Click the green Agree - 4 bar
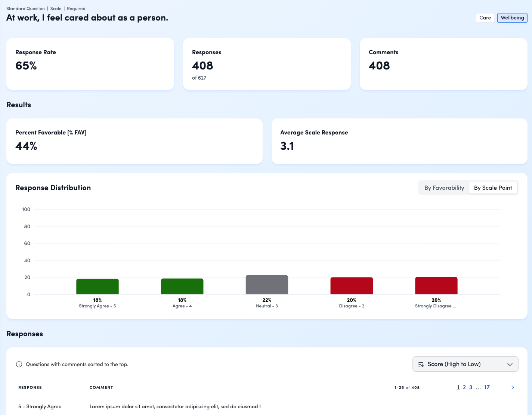Image resolution: width=532 pixels, height=415 pixels. click(182, 287)
